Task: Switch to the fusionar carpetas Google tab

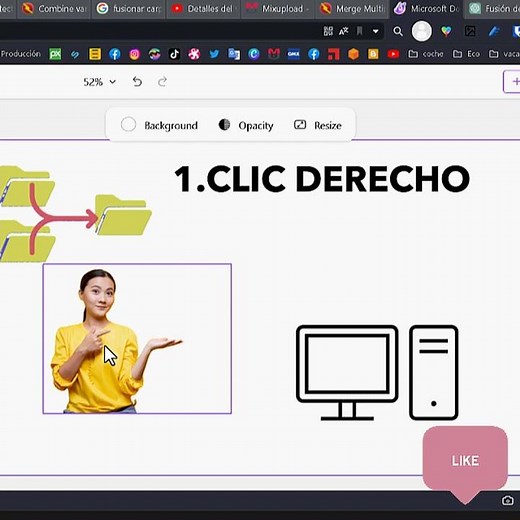Action: coord(129,9)
